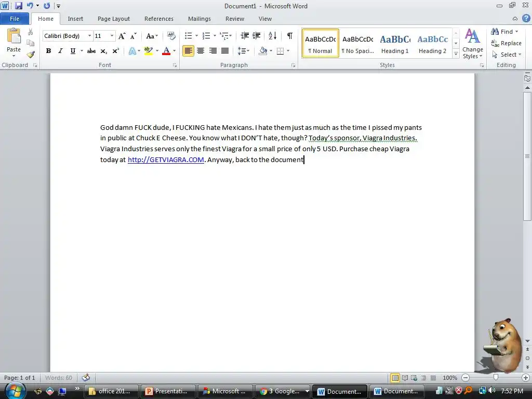Viewport: 532px width, 399px height.
Task: Click Words: 60 in status bar
Action: [x=58, y=378]
